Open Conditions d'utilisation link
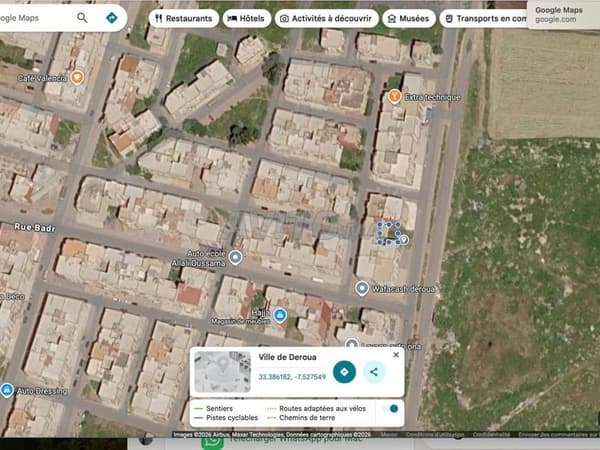This screenshot has width=600, height=450. click(435, 435)
